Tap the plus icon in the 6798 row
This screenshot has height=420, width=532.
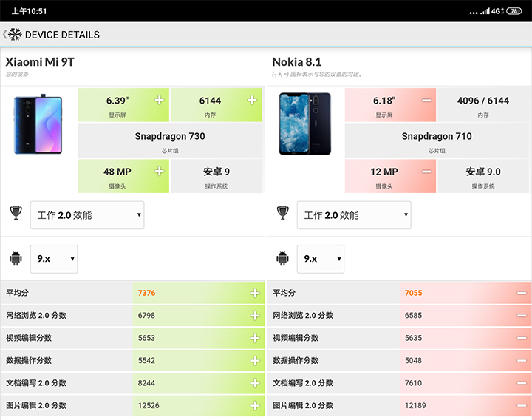pos(255,316)
